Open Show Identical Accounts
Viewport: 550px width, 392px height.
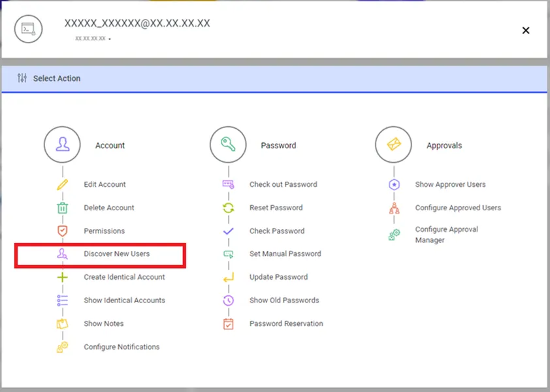click(124, 301)
